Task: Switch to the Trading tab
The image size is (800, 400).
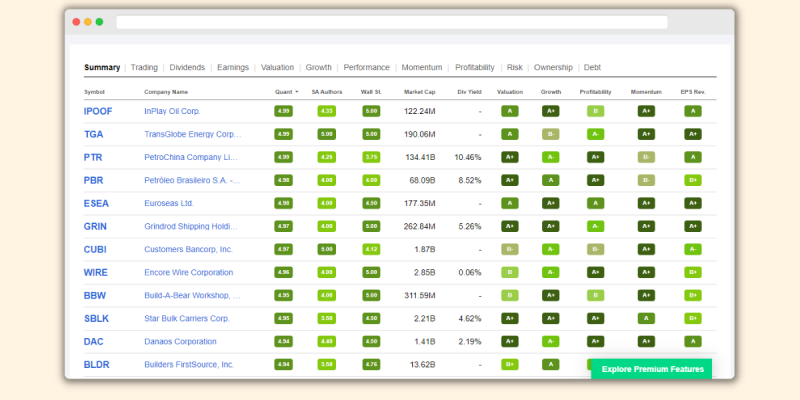Action: pos(144,67)
